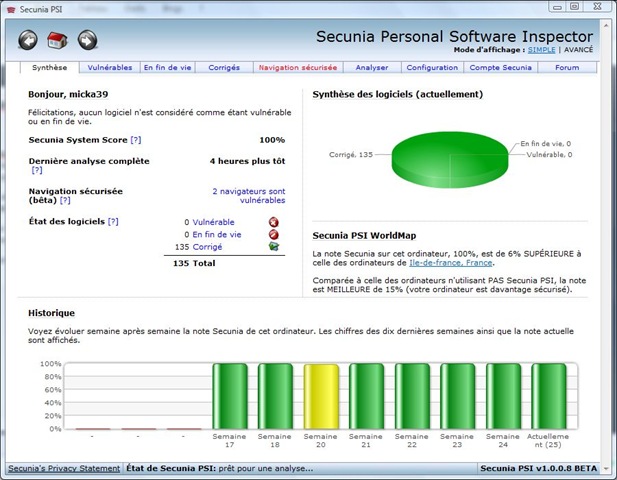Click '4 heures plus tôt' text
The height and width of the screenshot is (480, 617).
[x=248, y=161]
